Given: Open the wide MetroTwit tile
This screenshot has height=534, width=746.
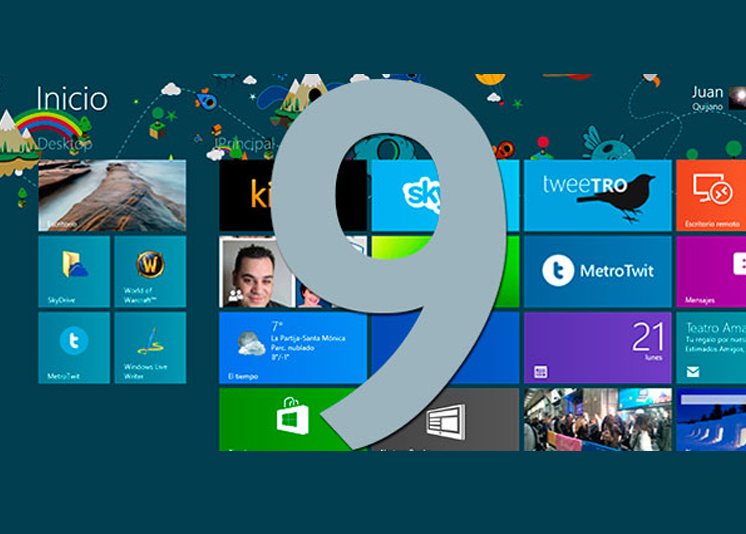Looking at the screenshot, I should (x=598, y=272).
